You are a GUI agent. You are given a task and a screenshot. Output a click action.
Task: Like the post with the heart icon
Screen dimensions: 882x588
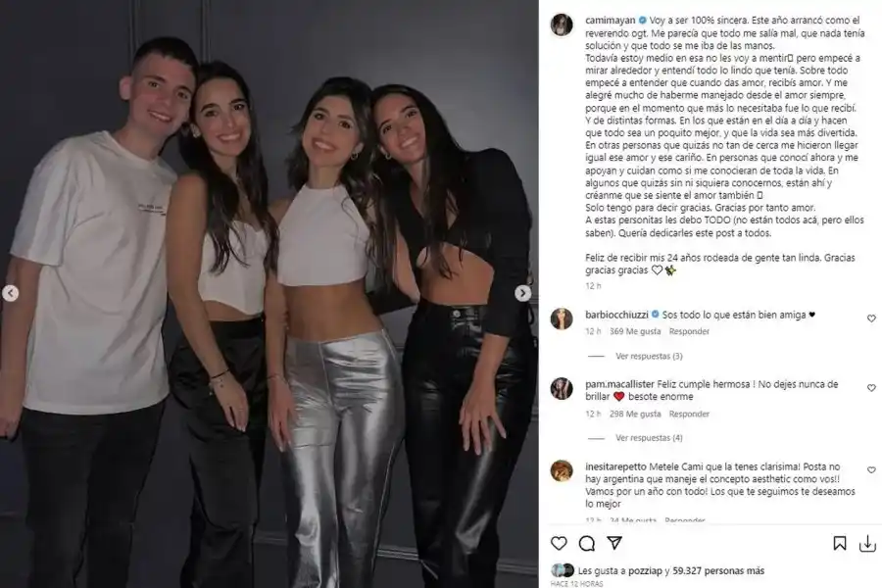pyautogui.click(x=559, y=543)
